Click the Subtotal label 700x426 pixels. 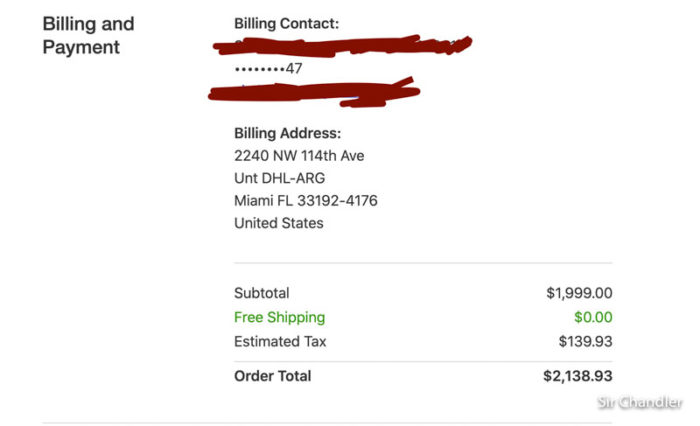coord(262,293)
